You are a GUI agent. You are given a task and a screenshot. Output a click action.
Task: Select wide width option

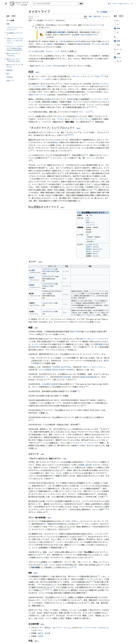[x=115, y=45]
